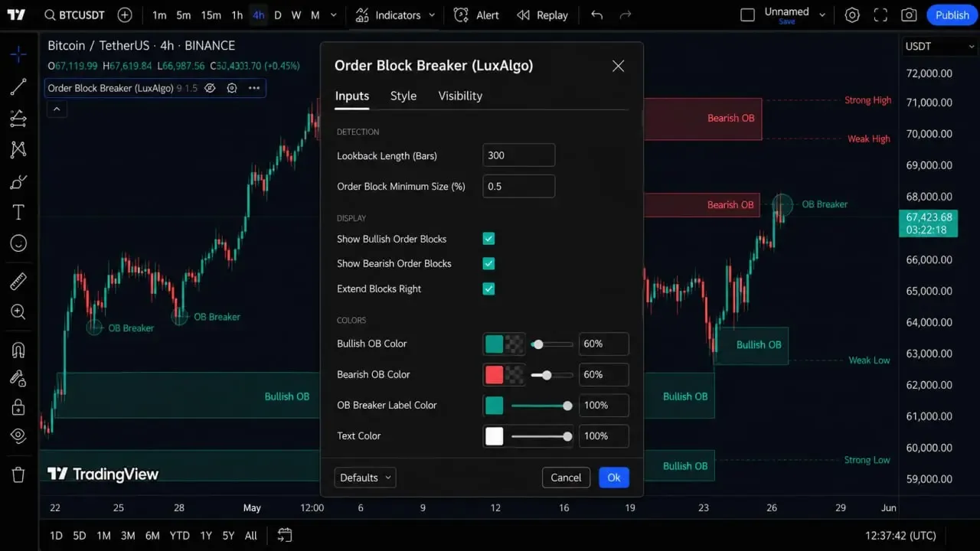Adjust the Bullish OB Color opacity slider
Image resolution: width=980 pixels, height=551 pixels.
(552, 344)
